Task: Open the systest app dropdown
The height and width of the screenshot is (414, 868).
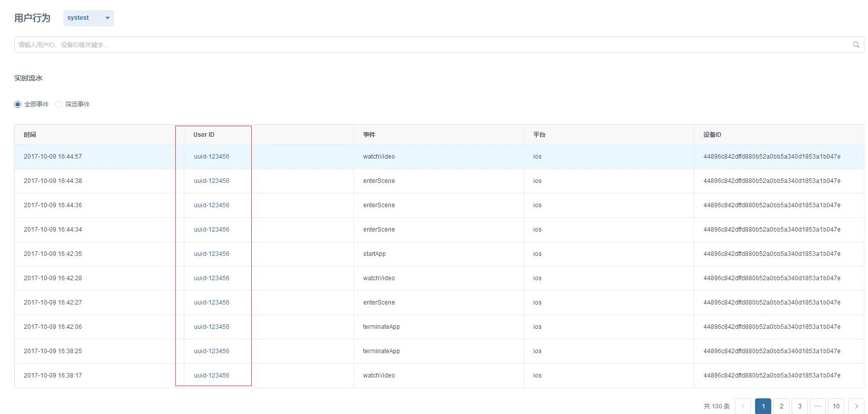Action: (89, 18)
